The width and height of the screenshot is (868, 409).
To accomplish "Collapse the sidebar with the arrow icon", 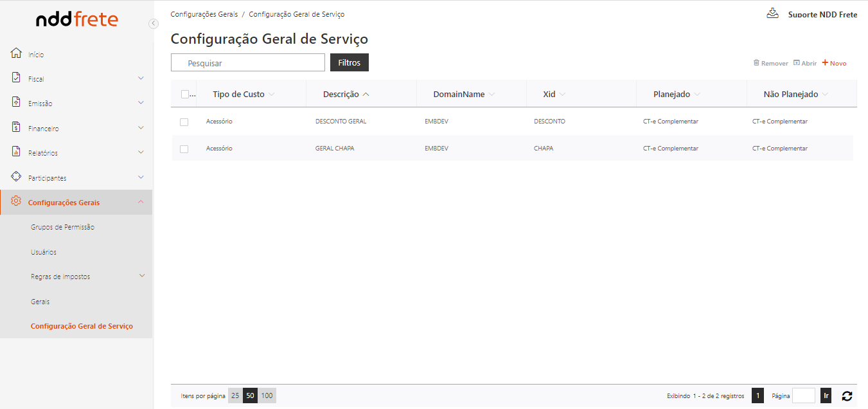I will [x=153, y=24].
